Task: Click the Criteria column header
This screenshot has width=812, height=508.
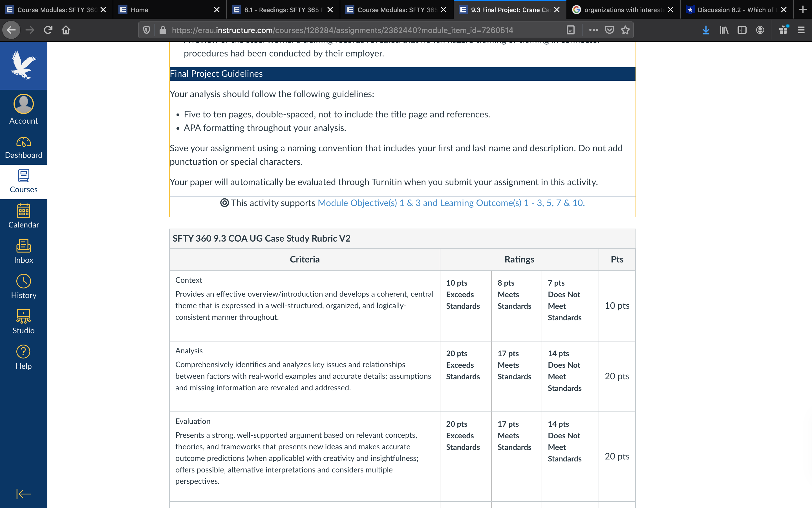Action: click(x=305, y=259)
